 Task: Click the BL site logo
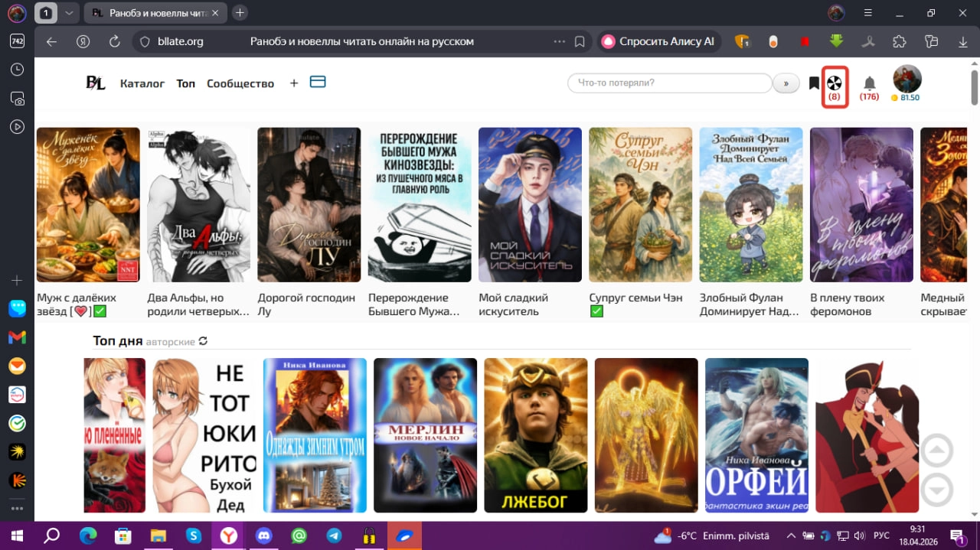[x=96, y=83]
